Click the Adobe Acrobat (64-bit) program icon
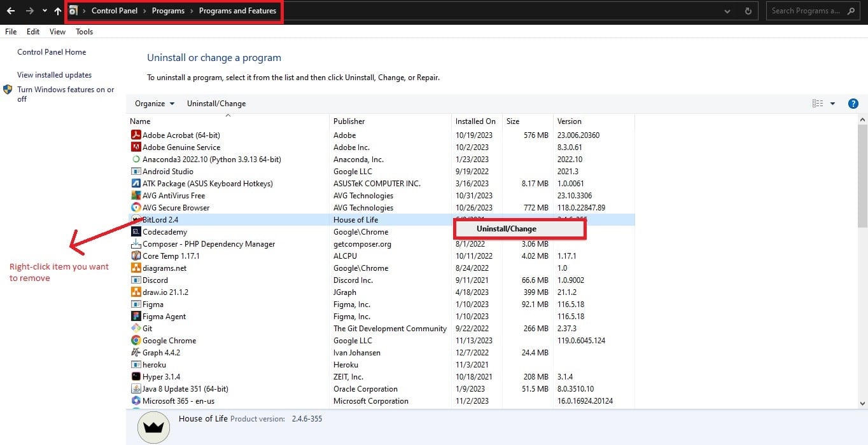This screenshot has height=445, width=868. (136, 135)
